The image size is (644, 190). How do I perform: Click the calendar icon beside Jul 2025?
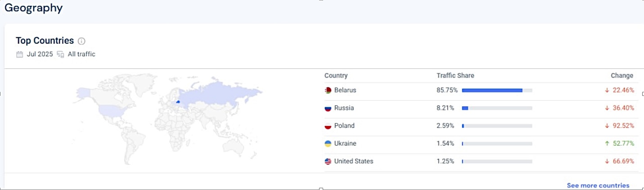pos(19,54)
